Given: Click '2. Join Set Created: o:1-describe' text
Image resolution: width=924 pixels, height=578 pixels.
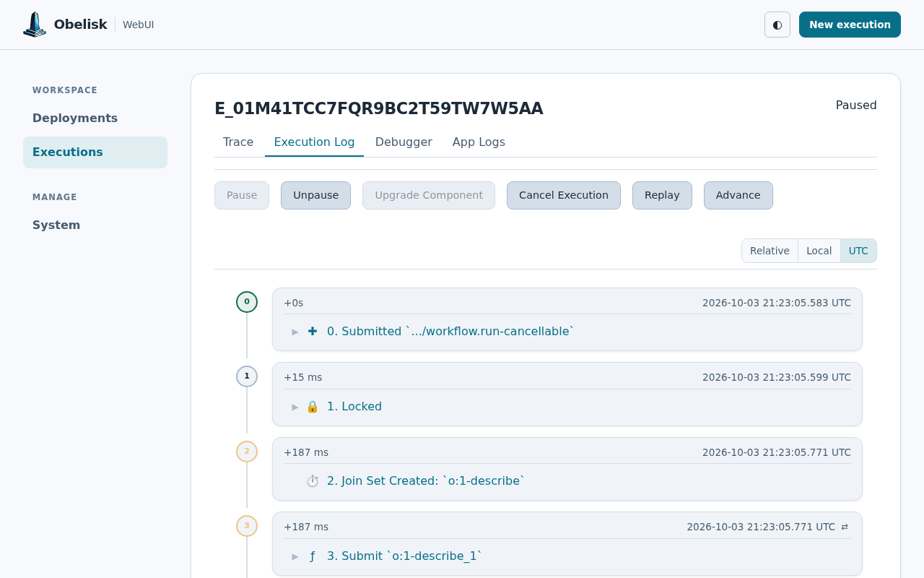Looking at the screenshot, I should (426, 481).
